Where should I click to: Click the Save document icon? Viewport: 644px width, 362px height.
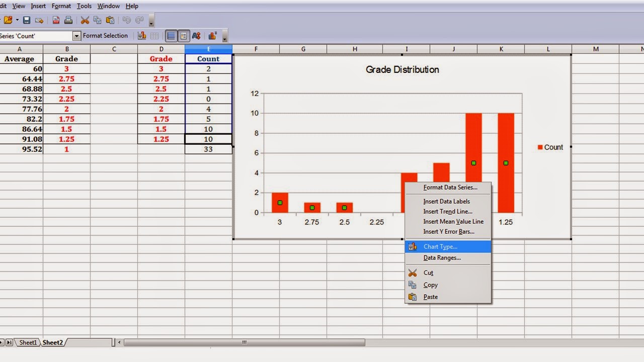26,20
